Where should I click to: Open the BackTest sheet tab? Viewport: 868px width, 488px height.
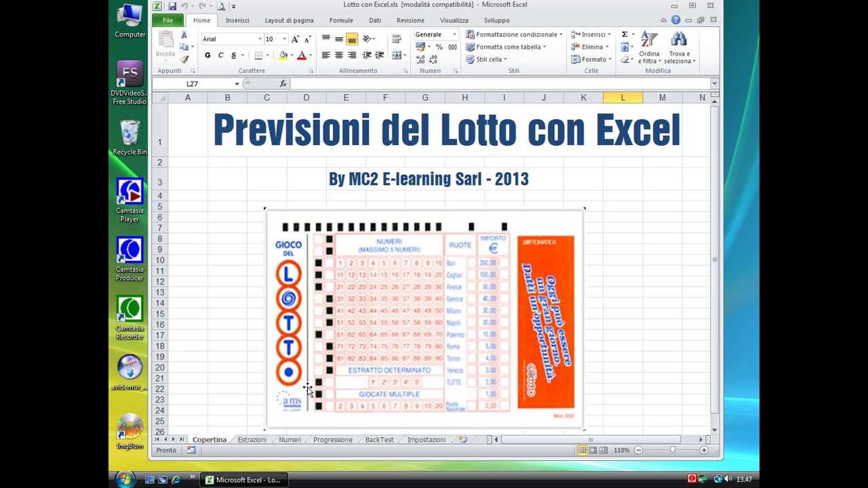click(x=379, y=440)
